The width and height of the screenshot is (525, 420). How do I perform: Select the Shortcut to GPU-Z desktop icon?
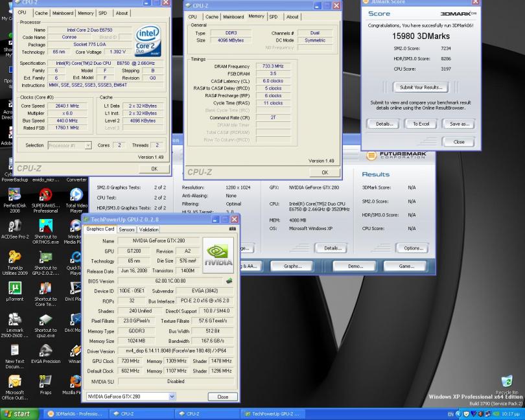(x=45, y=263)
